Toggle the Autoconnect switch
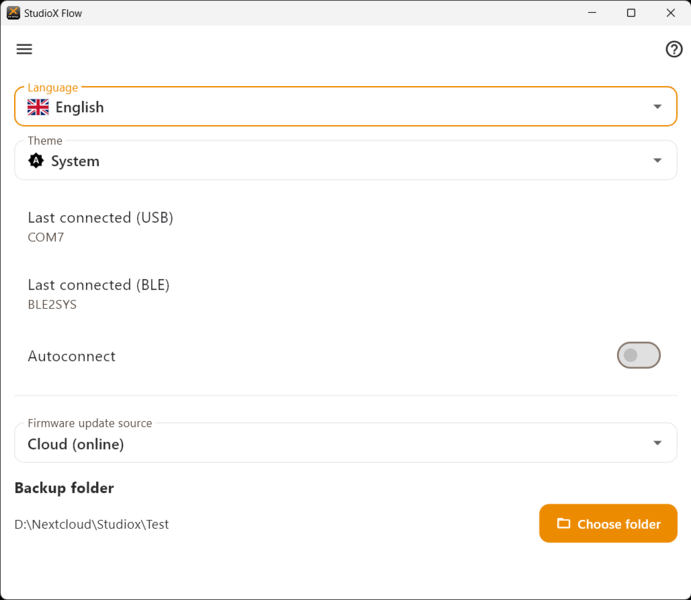The height and width of the screenshot is (600, 691). pyautogui.click(x=638, y=355)
